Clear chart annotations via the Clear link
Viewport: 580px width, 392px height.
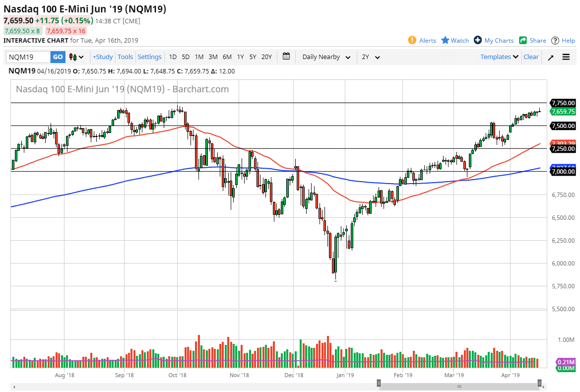click(x=531, y=57)
